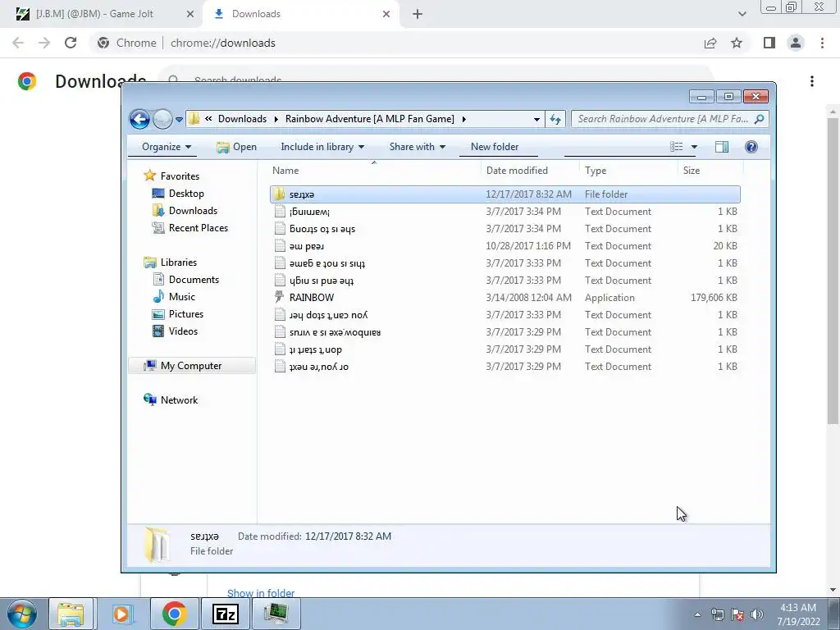Select the 20 KB 'read me' file
This screenshot has height=630, width=840.
click(505, 246)
